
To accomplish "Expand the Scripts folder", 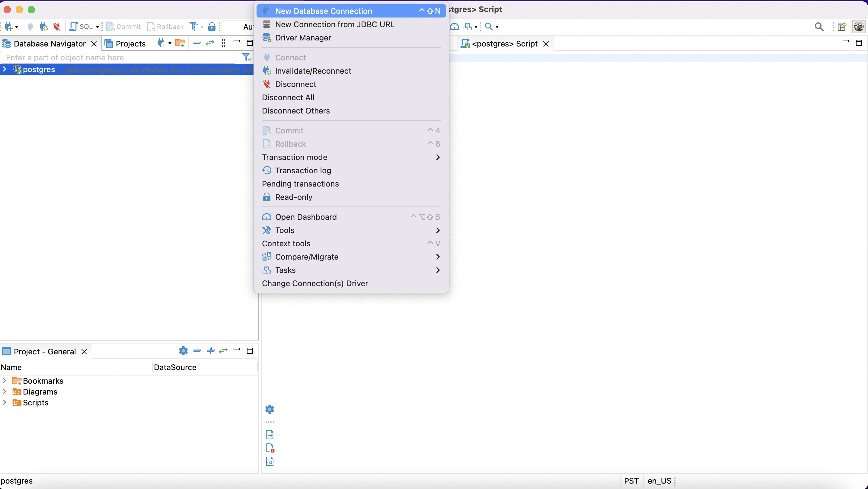I will point(5,402).
